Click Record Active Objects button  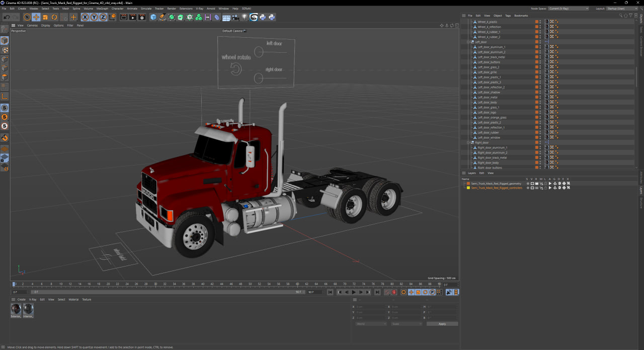[387, 292]
